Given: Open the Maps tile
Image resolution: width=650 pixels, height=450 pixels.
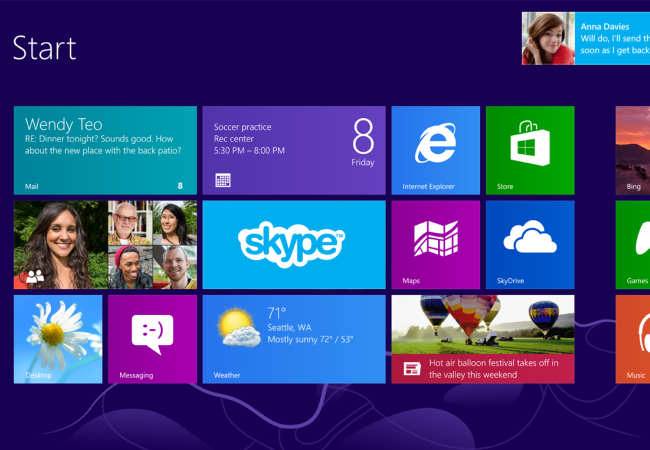Looking at the screenshot, I should (x=436, y=245).
